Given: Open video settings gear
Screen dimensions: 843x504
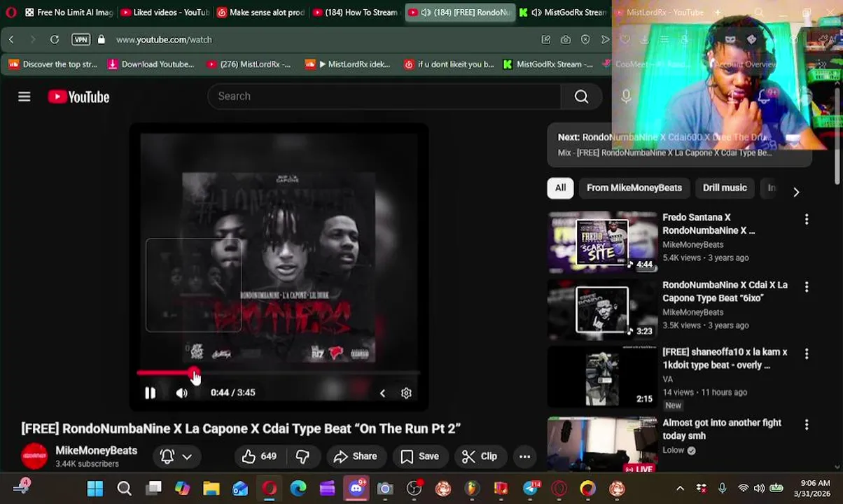Looking at the screenshot, I should click(x=406, y=393).
